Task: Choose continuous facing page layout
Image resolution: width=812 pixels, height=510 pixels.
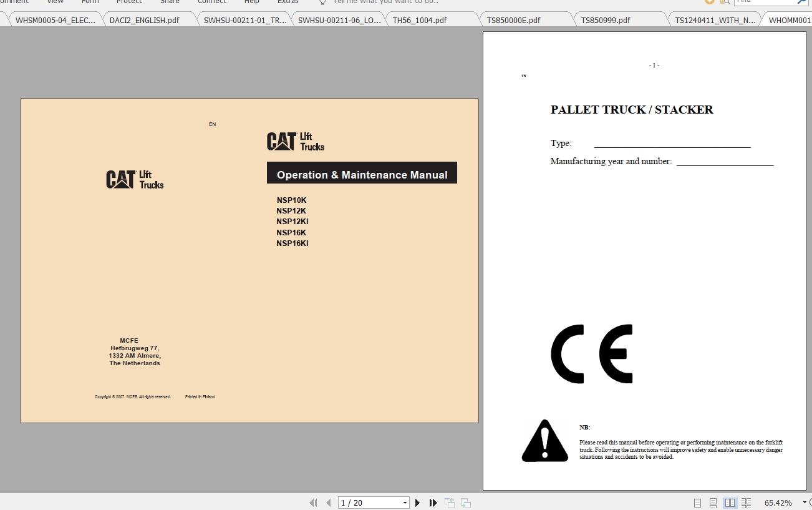Action: (x=746, y=503)
